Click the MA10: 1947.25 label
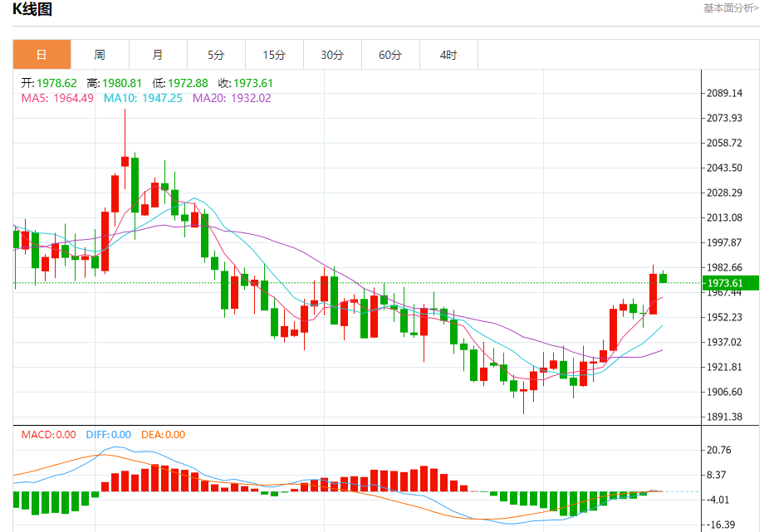Image resolution: width=769 pixels, height=532 pixels. [143, 98]
